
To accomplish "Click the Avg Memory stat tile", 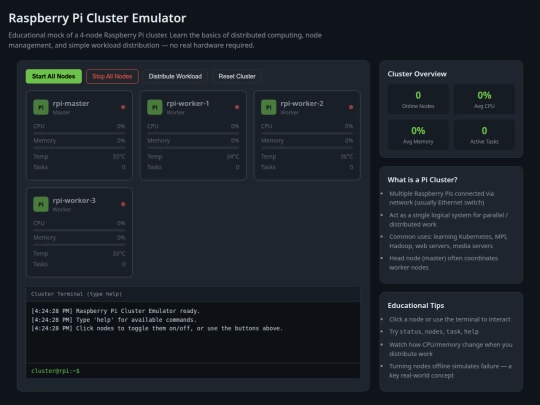I will [x=418, y=135].
